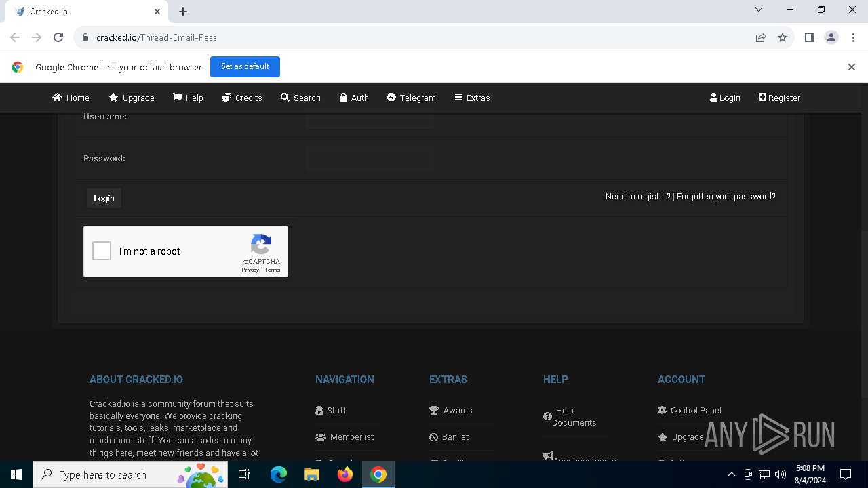868x488 pixels.
Task: Open File Explorer from the taskbar
Action: [312, 474]
